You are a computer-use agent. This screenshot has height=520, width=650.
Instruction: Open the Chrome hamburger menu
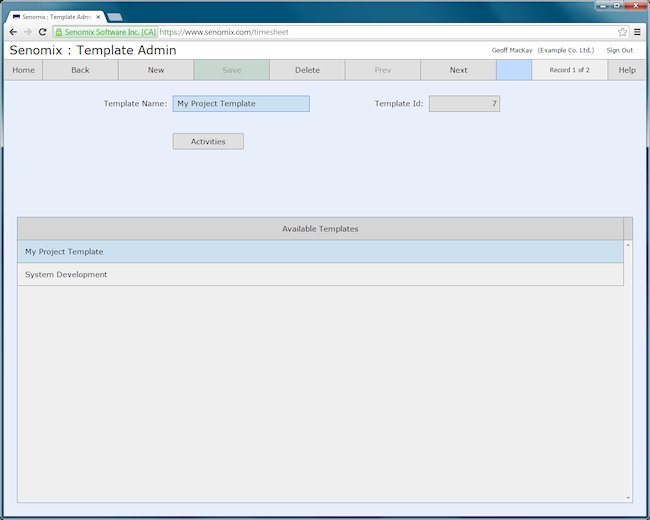[638, 32]
